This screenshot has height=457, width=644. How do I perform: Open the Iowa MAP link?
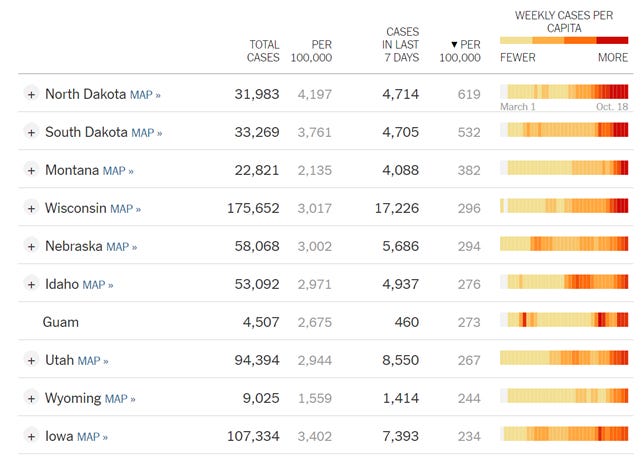(x=92, y=437)
